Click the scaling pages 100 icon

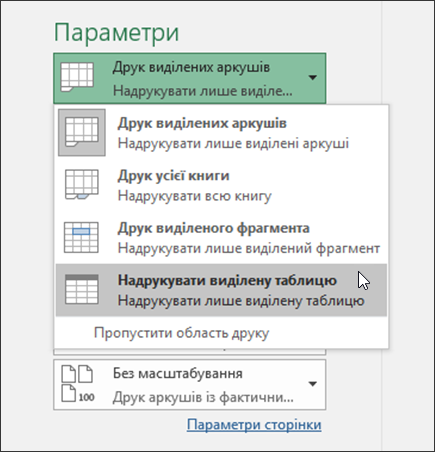[x=78, y=383]
